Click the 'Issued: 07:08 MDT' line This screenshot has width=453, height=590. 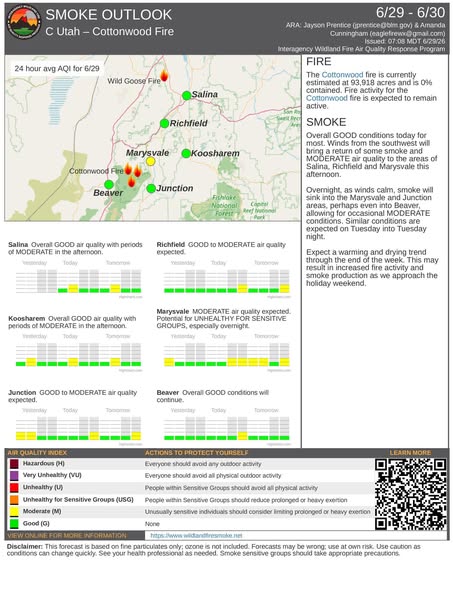[404, 41]
